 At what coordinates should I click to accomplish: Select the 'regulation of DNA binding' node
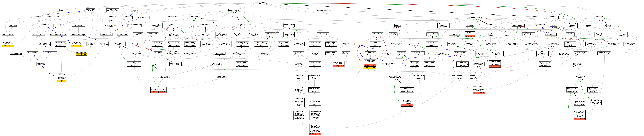(346, 53)
